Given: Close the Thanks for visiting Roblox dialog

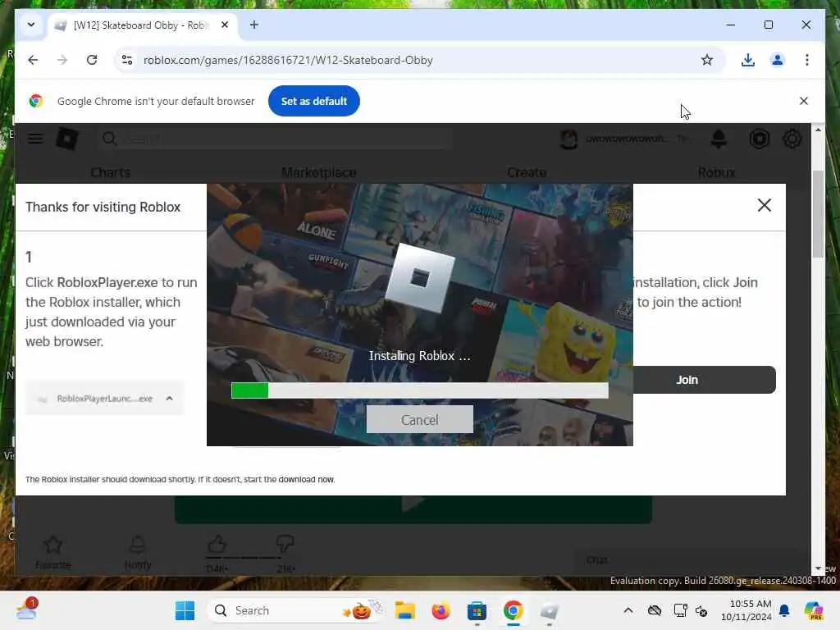Looking at the screenshot, I should [x=765, y=205].
